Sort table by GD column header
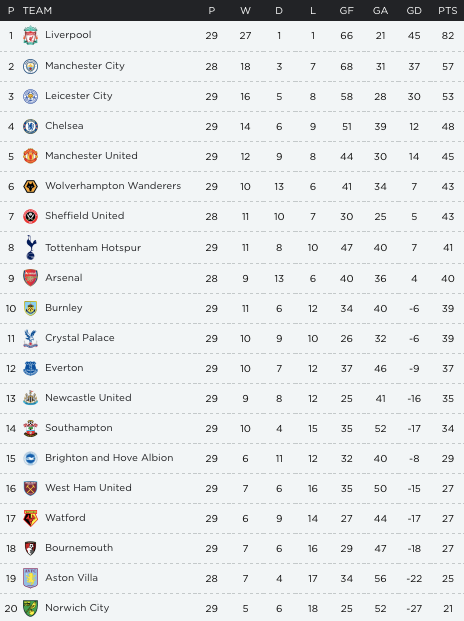 (x=414, y=11)
